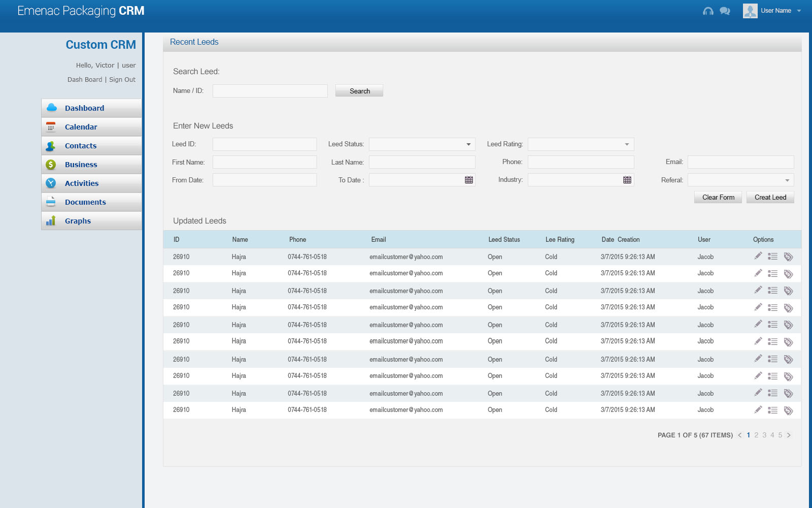The height and width of the screenshot is (508, 812).
Task: Open the chat bubbles icon in header
Action: [x=725, y=11]
